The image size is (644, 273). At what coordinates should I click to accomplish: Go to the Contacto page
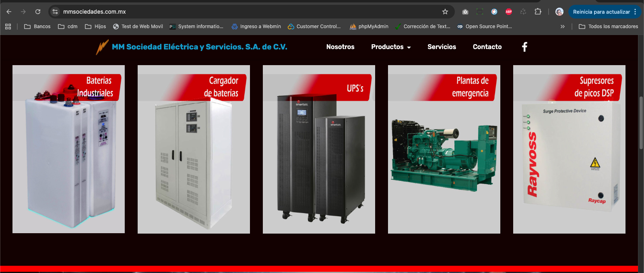coord(487,47)
